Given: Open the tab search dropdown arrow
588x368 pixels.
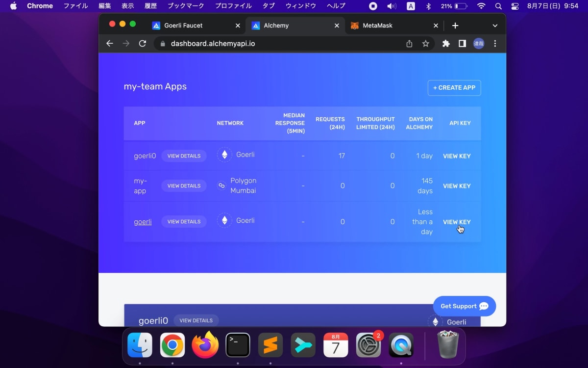Looking at the screenshot, I should pos(495,26).
